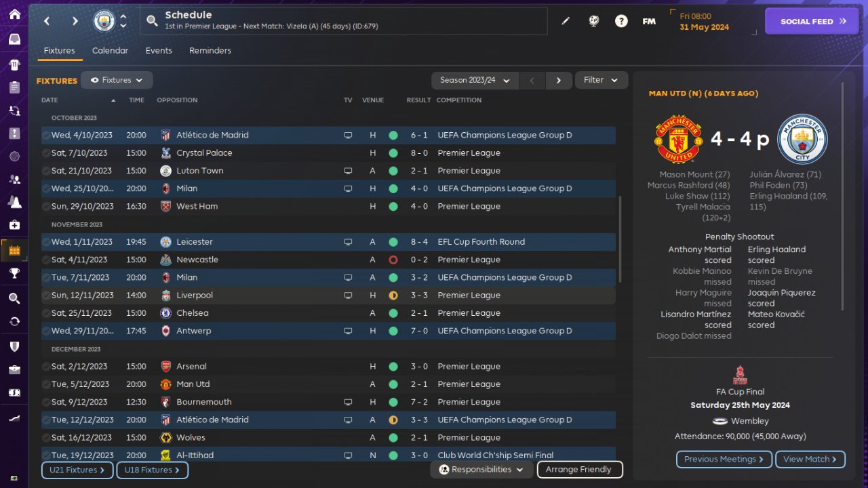Click the View Match button
The width and height of the screenshot is (868, 488).
810,460
